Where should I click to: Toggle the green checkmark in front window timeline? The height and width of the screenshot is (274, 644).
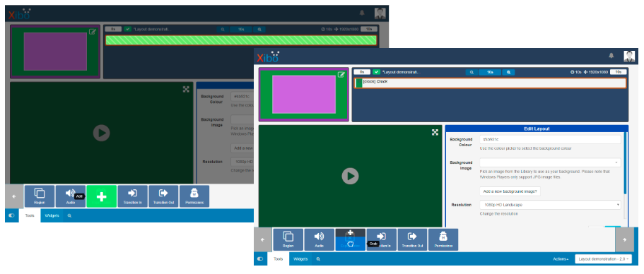[377, 72]
